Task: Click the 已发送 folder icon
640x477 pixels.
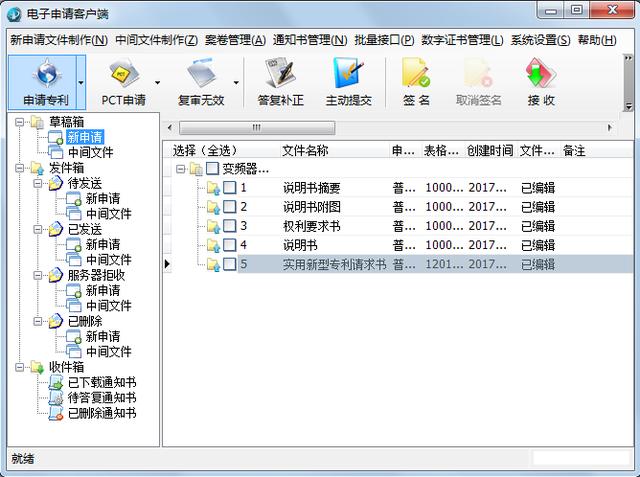Action: pyautogui.click(x=56, y=229)
